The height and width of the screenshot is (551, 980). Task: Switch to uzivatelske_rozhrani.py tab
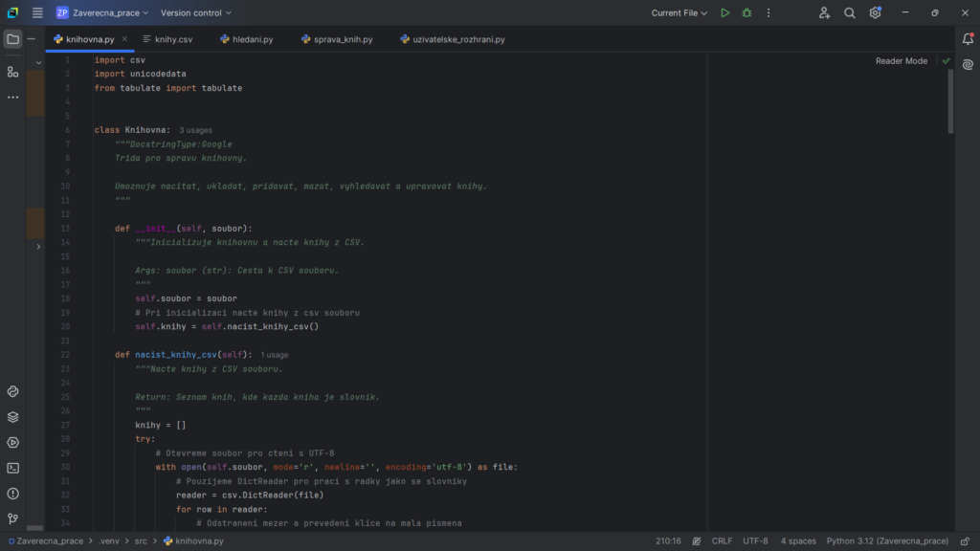(453, 38)
